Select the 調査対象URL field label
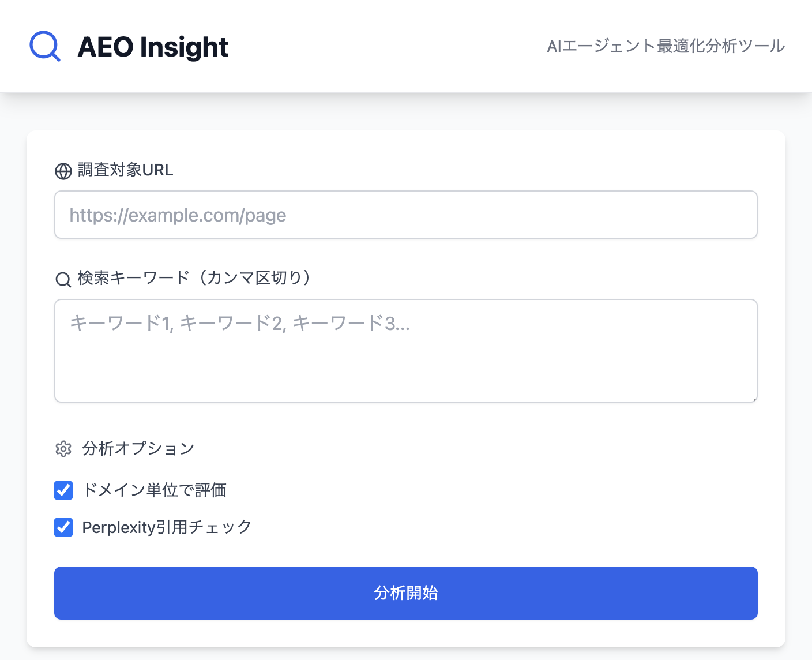Screen dimensions: 812x660 pos(125,170)
